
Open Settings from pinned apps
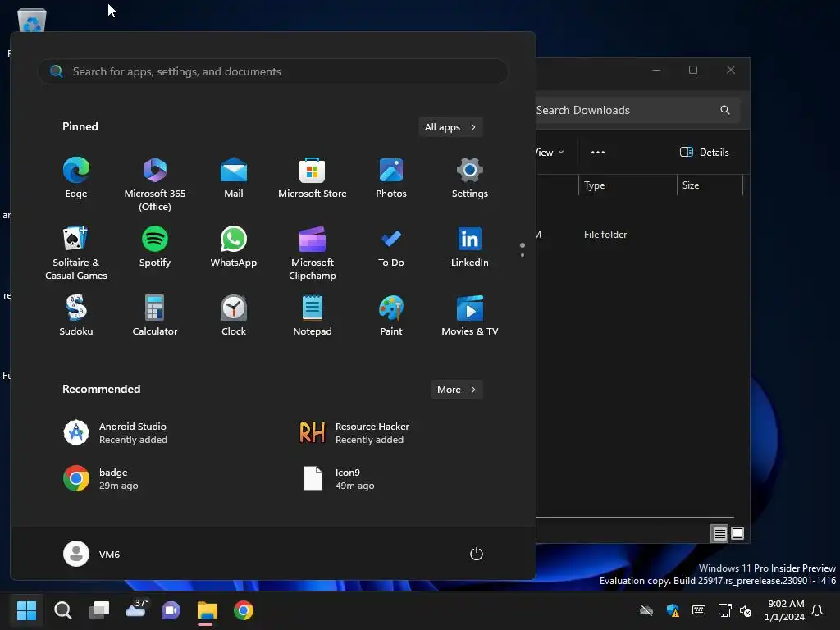point(470,178)
